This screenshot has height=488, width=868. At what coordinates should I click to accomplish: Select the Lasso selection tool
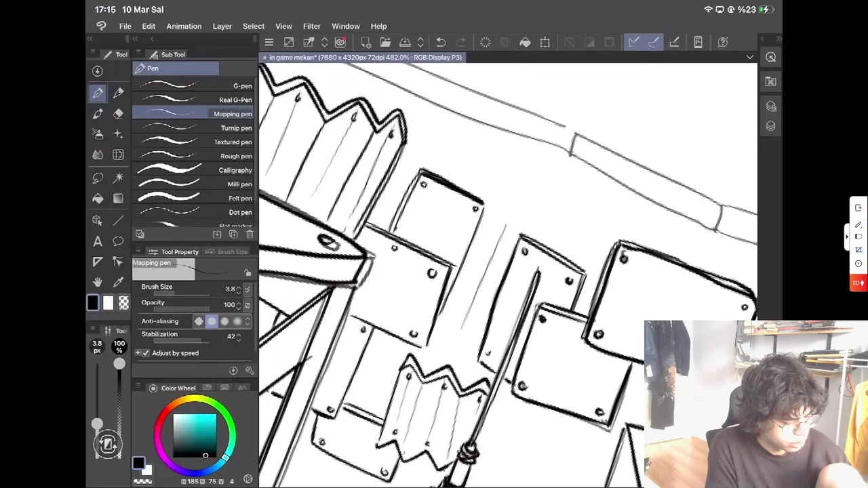pyautogui.click(x=98, y=178)
